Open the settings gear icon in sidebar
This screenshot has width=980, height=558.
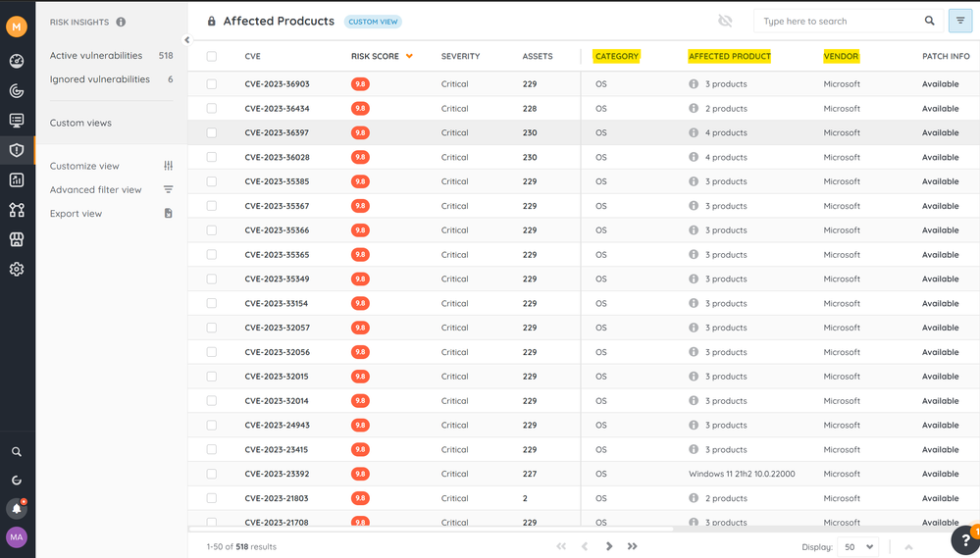pos(17,270)
